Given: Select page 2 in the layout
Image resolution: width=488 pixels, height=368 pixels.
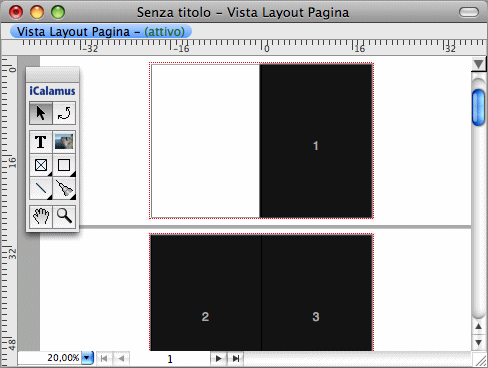Looking at the screenshot, I should point(206,293).
